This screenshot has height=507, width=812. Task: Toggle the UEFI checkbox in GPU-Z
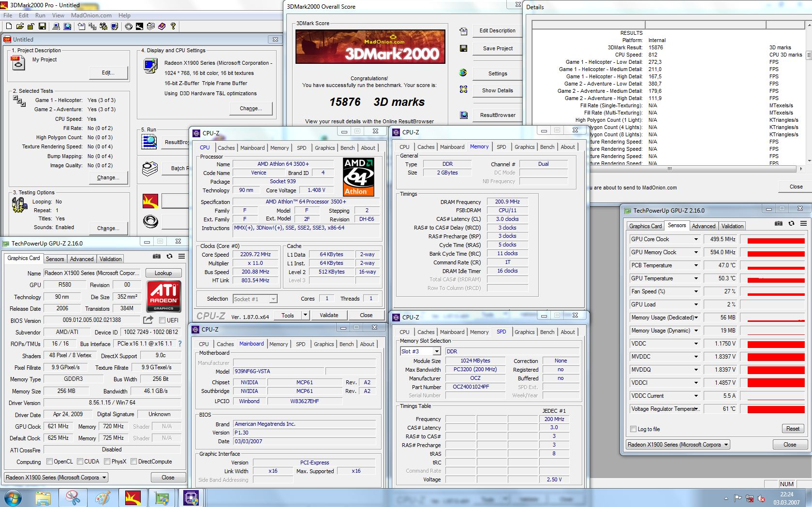[162, 320]
